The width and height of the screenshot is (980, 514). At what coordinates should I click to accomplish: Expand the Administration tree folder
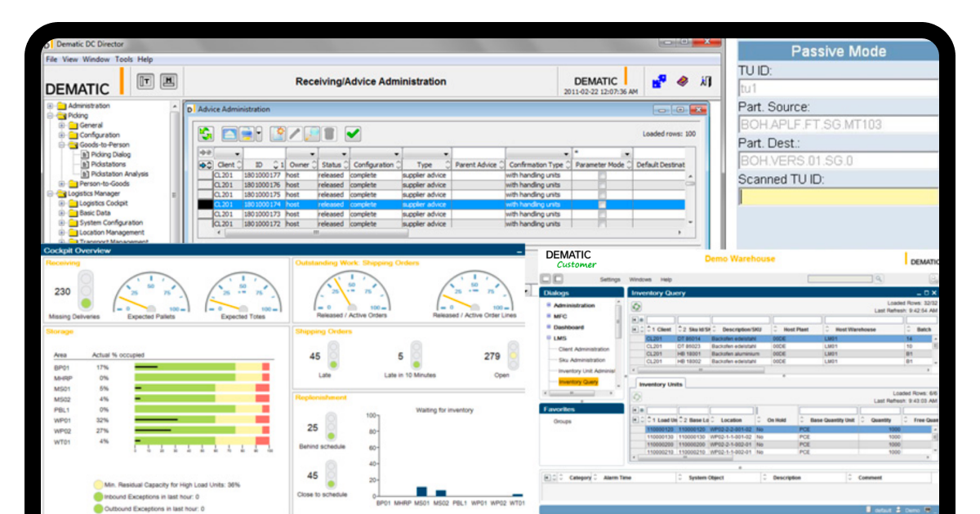pos(51,106)
